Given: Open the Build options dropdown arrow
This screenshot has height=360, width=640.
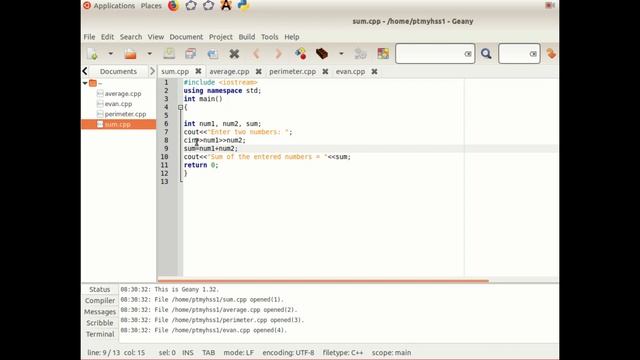Looking at the screenshot, I should tap(341, 53).
